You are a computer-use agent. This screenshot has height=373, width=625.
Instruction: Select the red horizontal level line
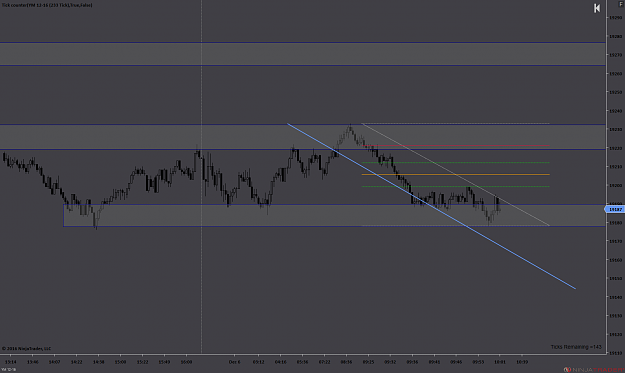pyautogui.click(x=455, y=146)
